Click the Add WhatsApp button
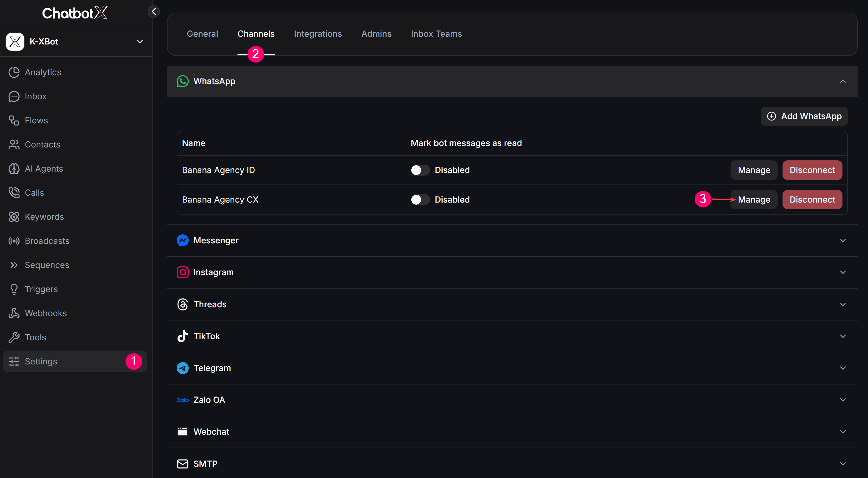The height and width of the screenshot is (478, 868). [x=804, y=116]
